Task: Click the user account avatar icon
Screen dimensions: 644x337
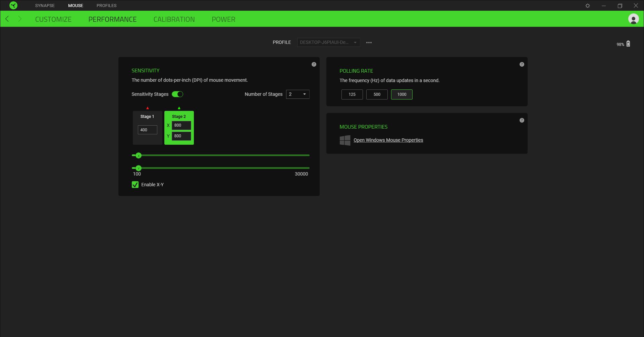Action: 633,19
